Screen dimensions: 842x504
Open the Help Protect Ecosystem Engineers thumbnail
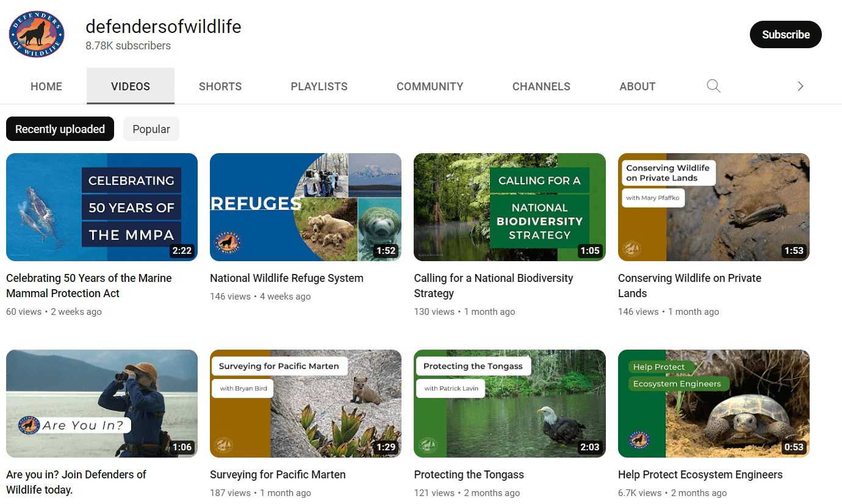714,403
